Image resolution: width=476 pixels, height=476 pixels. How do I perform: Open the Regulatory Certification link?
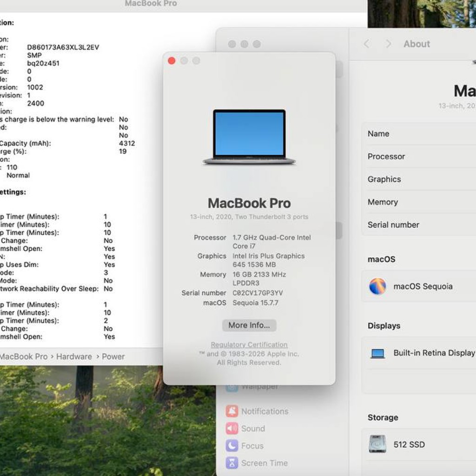pyautogui.click(x=249, y=344)
